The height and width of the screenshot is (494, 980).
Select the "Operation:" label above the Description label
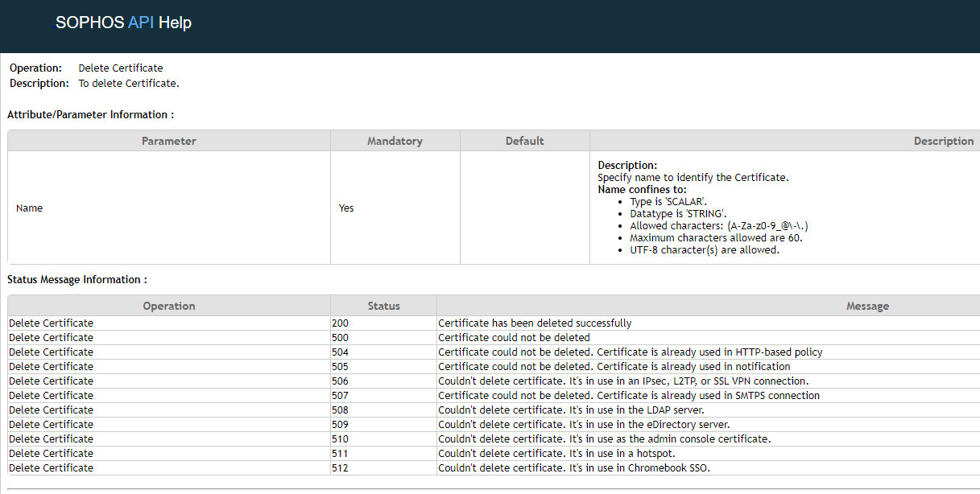[35, 68]
